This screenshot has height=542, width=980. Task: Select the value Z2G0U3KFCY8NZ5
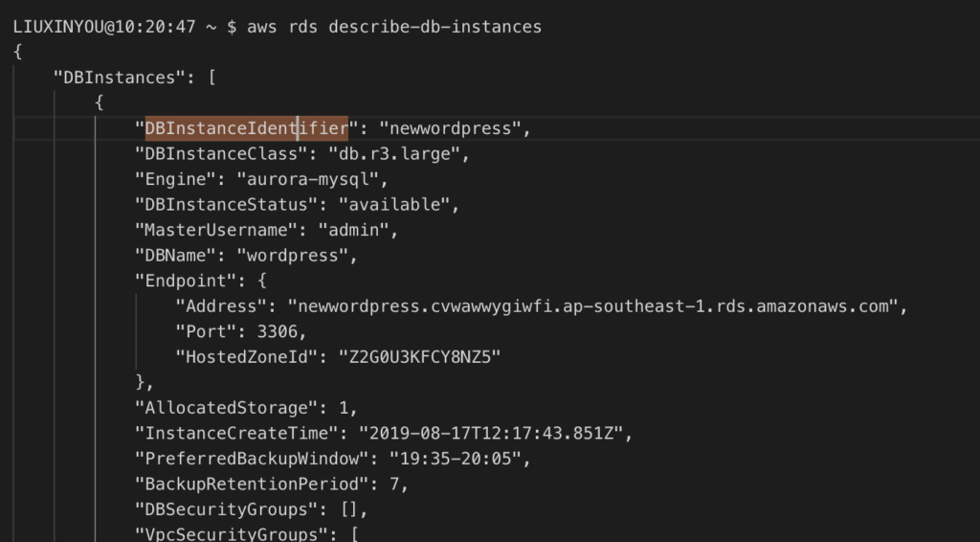[x=420, y=357]
